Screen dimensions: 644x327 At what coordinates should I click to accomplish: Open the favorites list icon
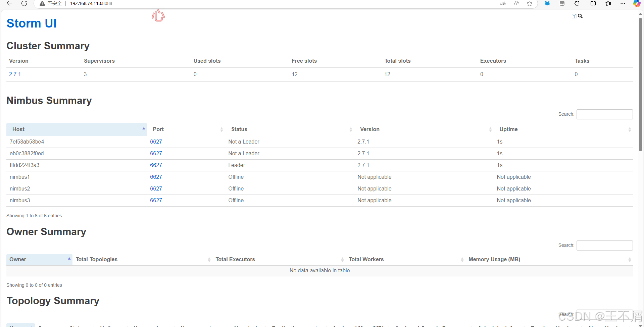608,3
